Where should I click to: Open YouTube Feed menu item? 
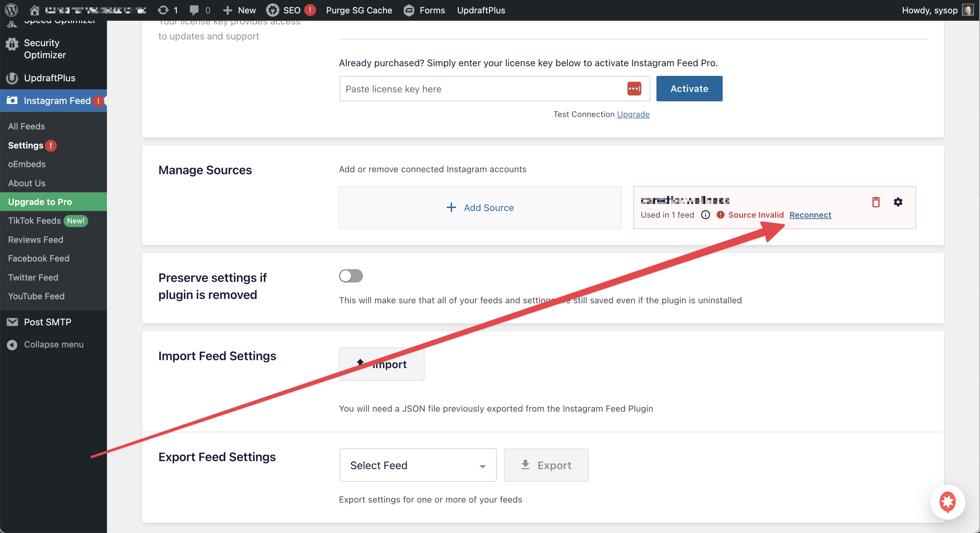pyautogui.click(x=36, y=296)
